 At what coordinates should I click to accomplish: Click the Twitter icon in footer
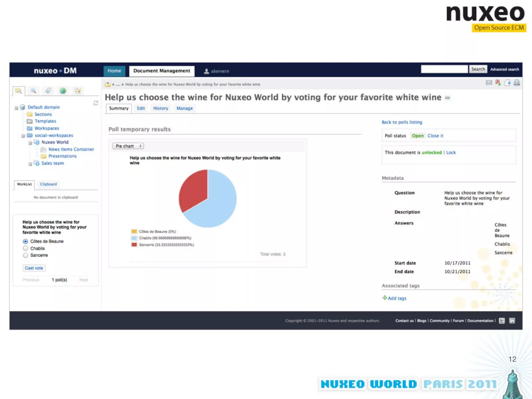pyautogui.click(x=502, y=321)
